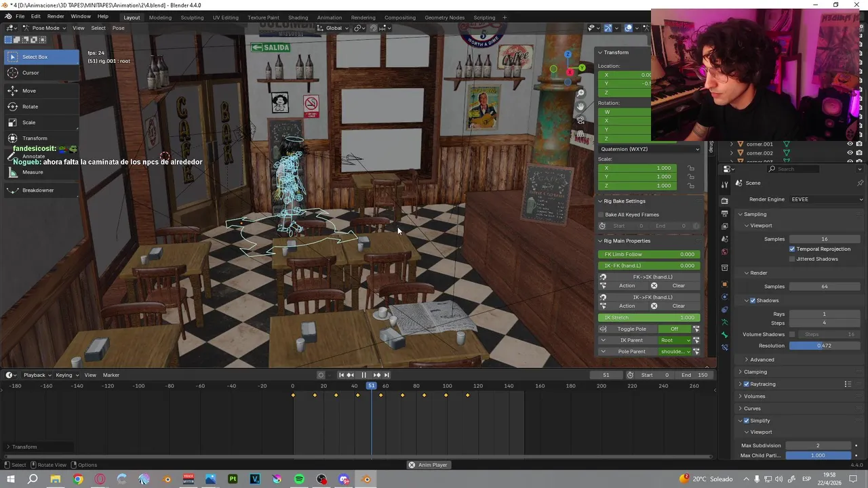
Task: Activate the Rotate tool
Action: (41, 106)
